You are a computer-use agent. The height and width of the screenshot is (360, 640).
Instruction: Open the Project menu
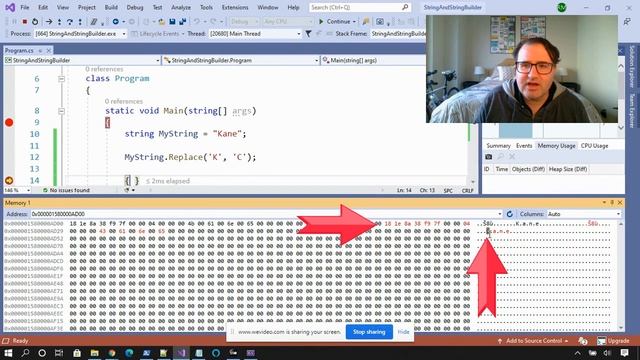[x=87, y=7]
